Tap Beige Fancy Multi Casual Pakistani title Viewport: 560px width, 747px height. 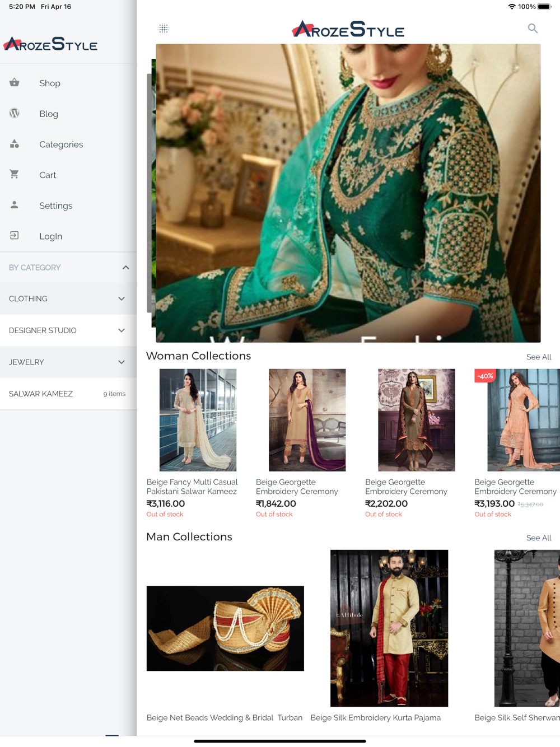click(192, 487)
